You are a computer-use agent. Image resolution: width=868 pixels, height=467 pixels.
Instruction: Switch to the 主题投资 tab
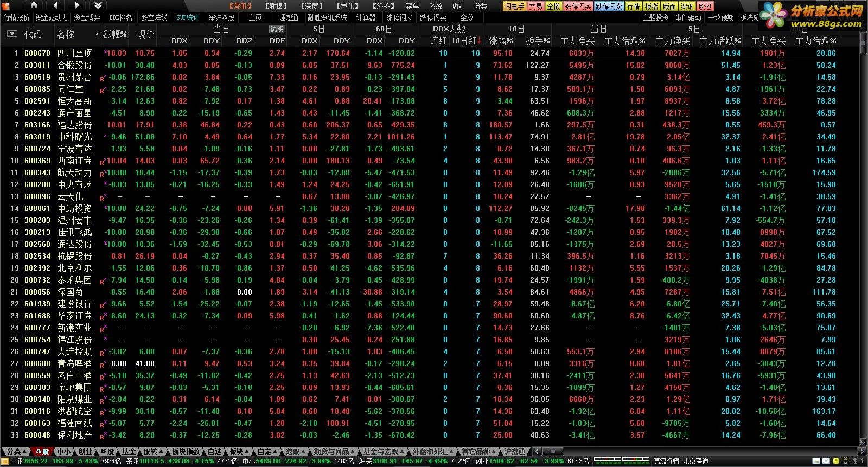655,17
